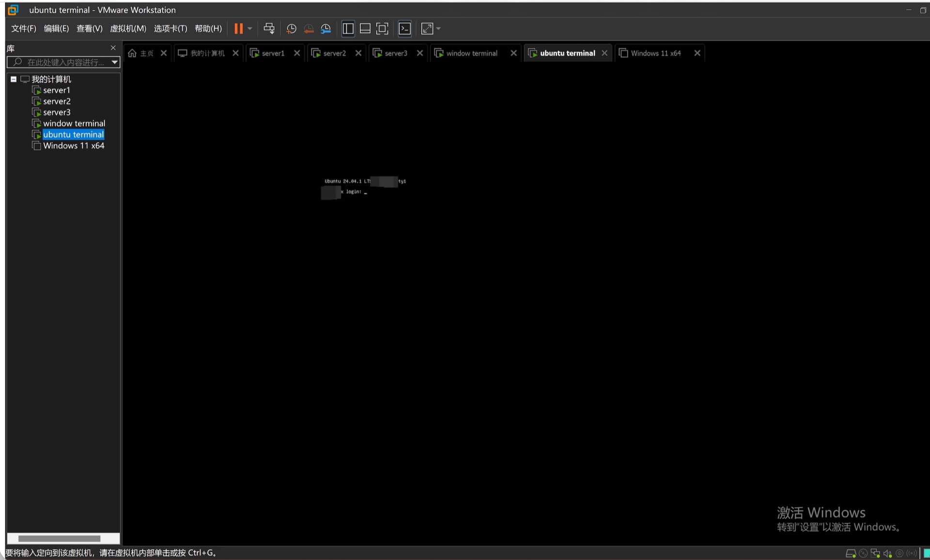Click the hard disk status bar icon

pyautogui.click(x=851, y=553)
